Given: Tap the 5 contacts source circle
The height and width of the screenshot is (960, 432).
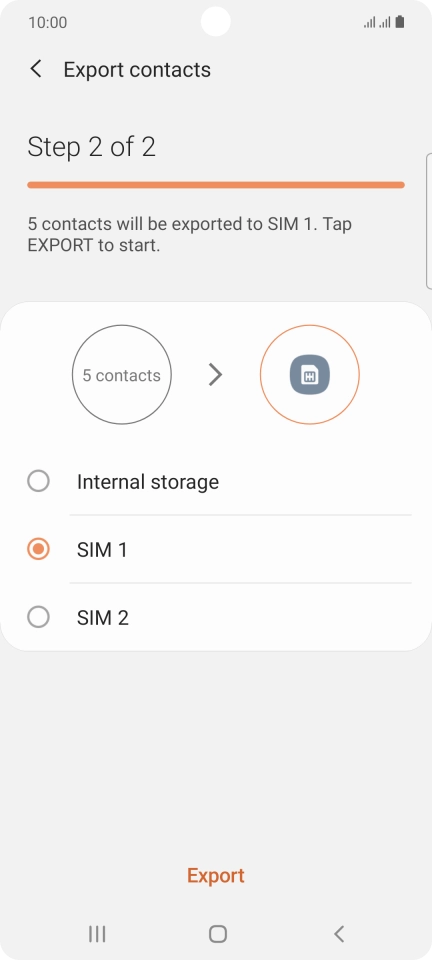Looking at the screenshot, I should (122, 375).
